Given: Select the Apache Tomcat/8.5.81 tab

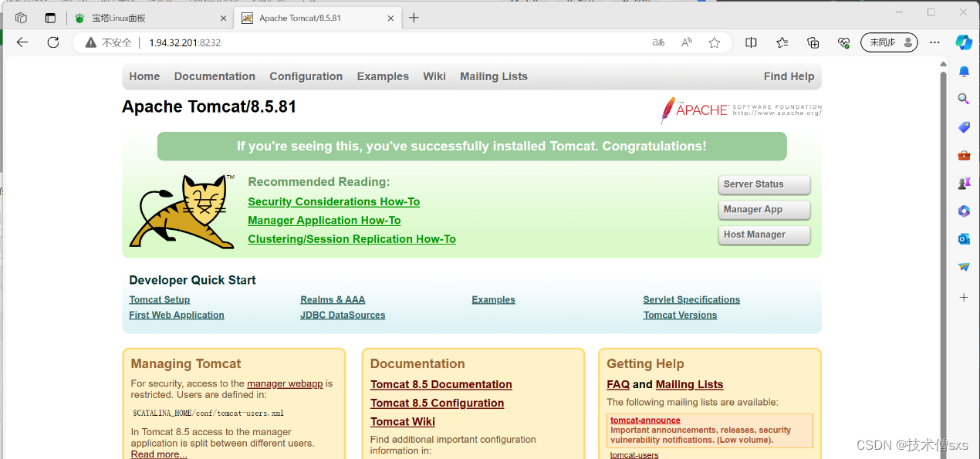Looking at the screenshot, I should click(318, 18).
